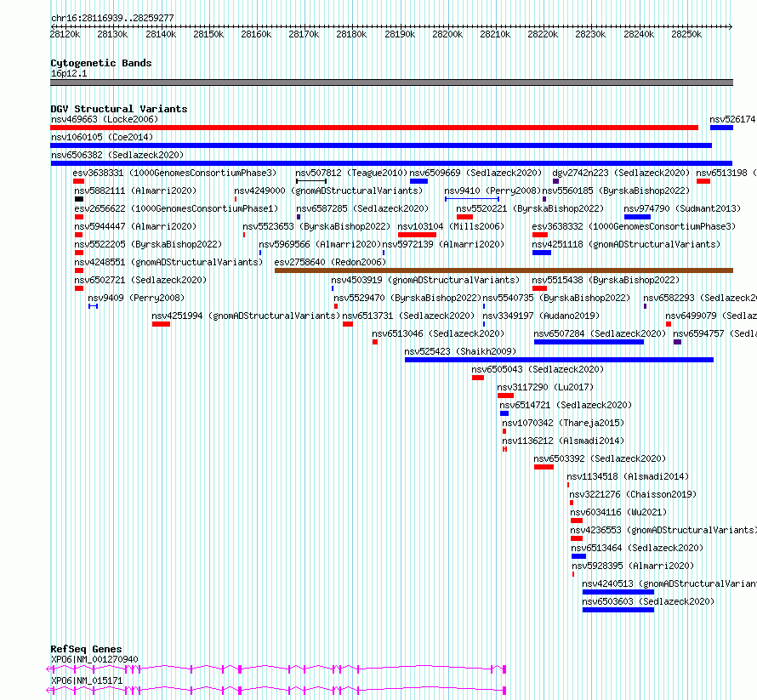Viewport: 757px width, 700px height.
Task: Click the nsv974790 blue variant bar
Action: [637, 217]
